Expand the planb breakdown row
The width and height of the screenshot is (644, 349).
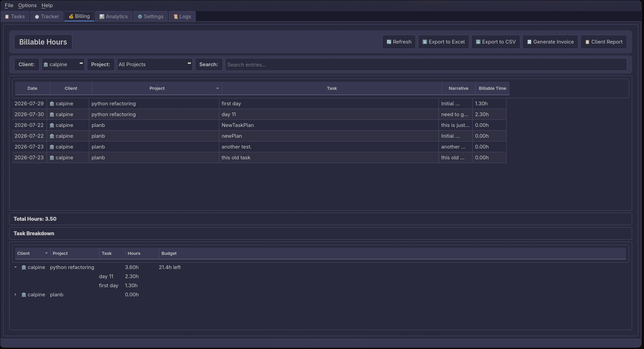(16, 295)
